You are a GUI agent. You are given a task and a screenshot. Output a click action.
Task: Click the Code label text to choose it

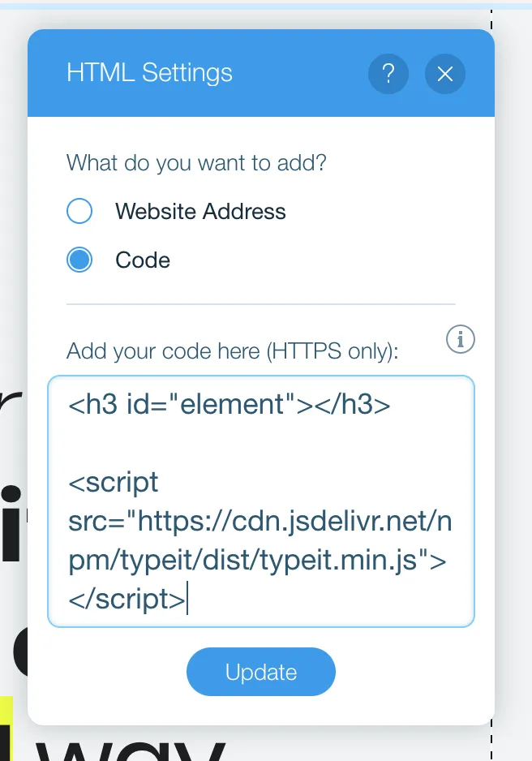coord(143,260)
